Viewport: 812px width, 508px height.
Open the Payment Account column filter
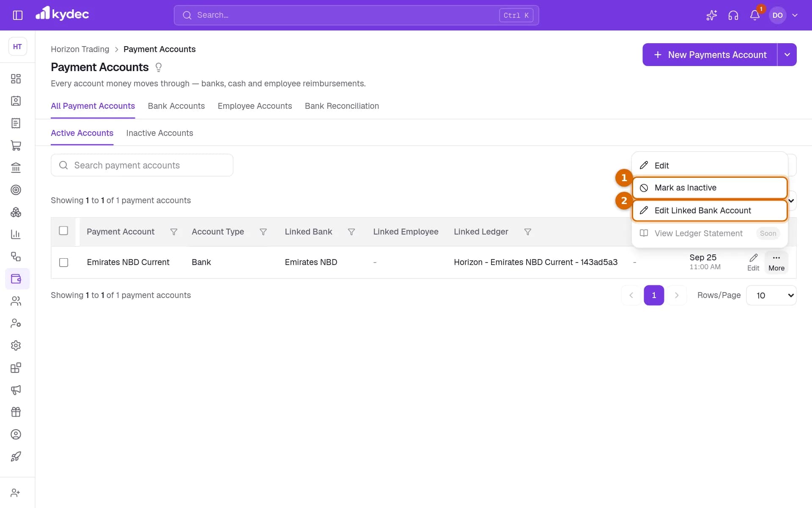pos(173,232)
